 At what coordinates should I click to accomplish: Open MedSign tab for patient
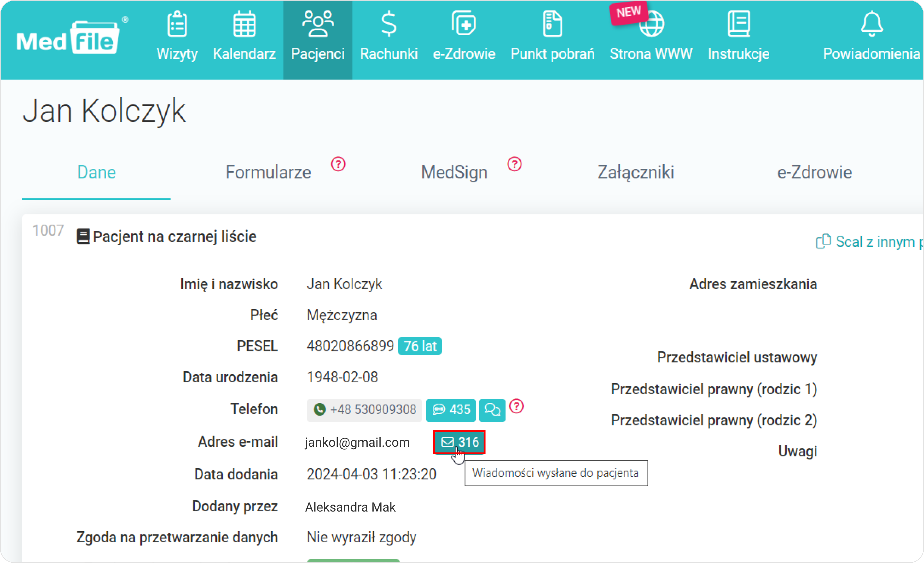tap(454, 172)
